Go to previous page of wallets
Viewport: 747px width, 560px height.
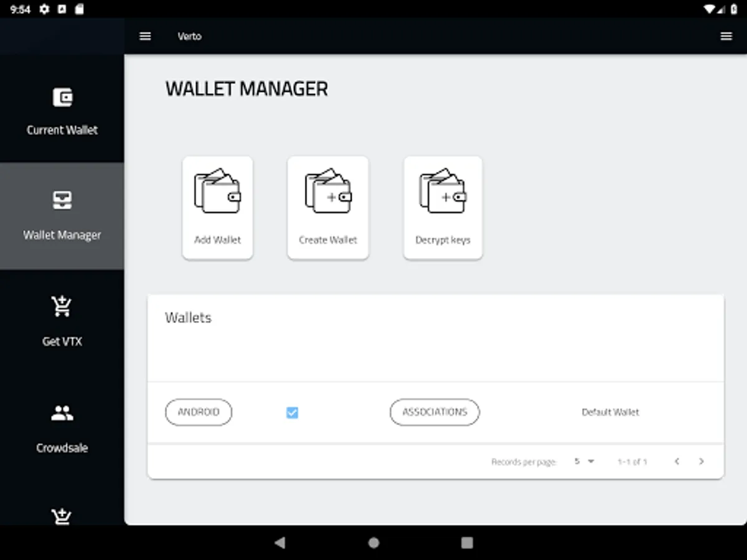(677, 462)
